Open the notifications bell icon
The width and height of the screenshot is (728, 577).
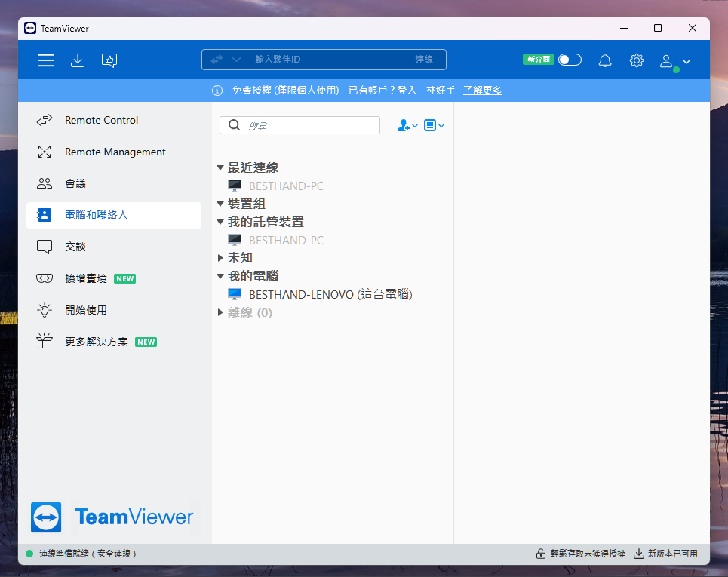tap(605, 60)
